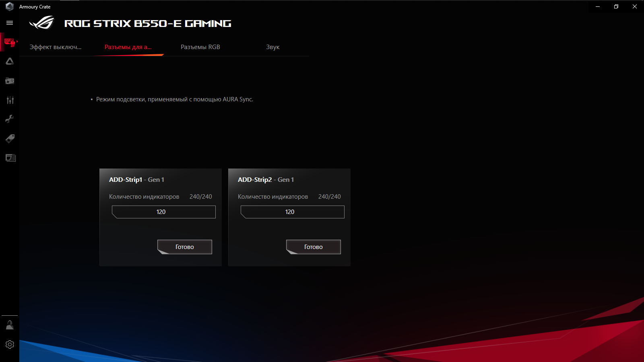Open the user account icon

[x=10, y=325]
